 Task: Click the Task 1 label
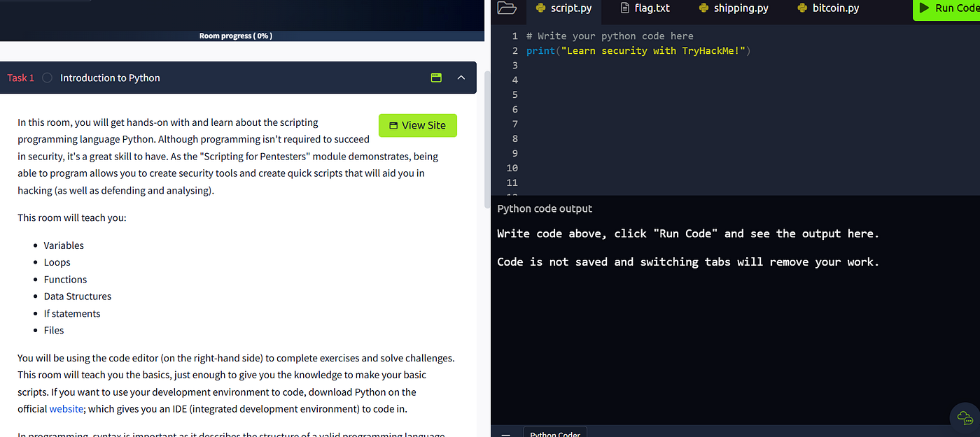20,78
